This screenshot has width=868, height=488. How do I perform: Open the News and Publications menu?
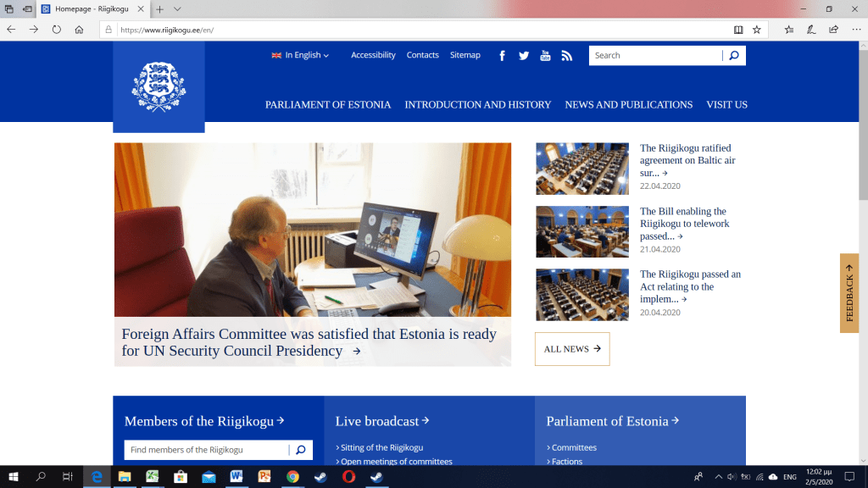pyautogui.click(x=628, y=105)
